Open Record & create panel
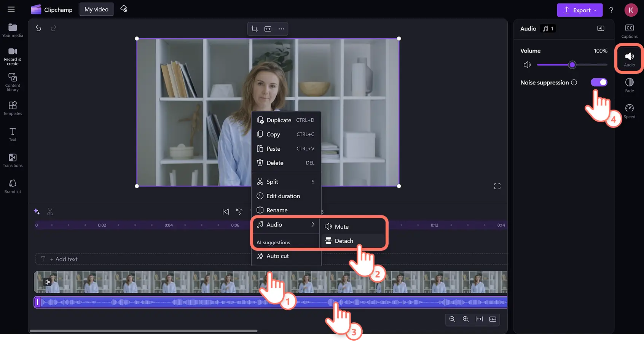 pyautogui.click(x=13, y=56)
